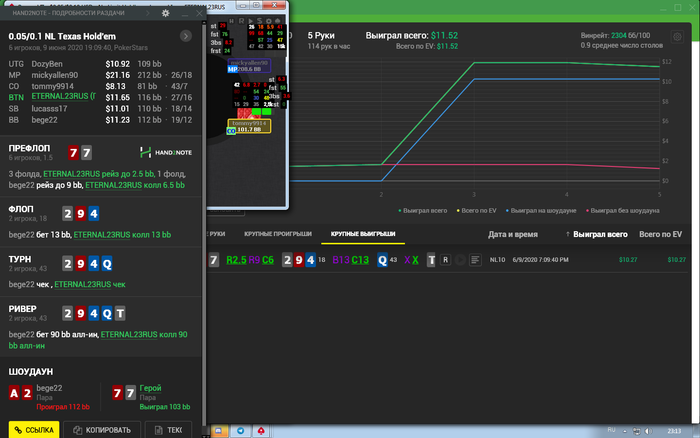Click the taskbar clock showing 23:13
This screenshot has width=700, height=438.
(x=674, y=431)
